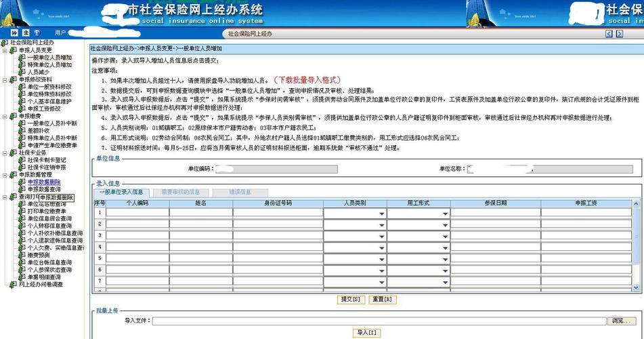Click the icon beside 缴费预测
Viewport: 644px width, 339px height.
[x=22, y=255]
